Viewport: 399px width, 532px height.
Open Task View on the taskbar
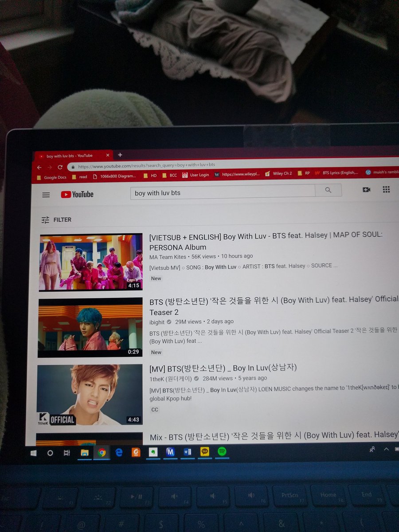pos(67,453)
